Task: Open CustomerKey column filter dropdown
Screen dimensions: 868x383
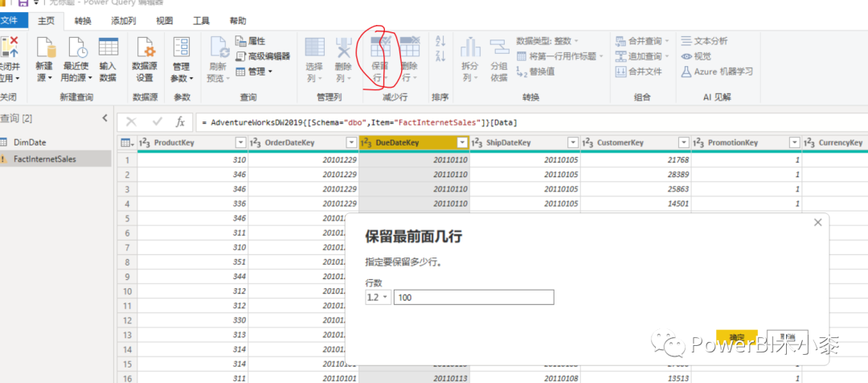Action: 684,142
